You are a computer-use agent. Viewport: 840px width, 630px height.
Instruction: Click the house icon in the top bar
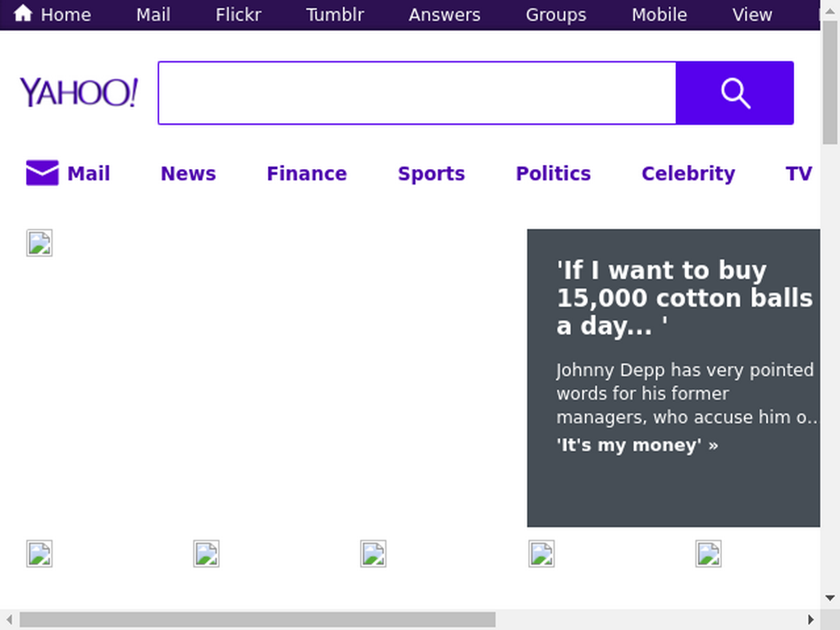[22, 13]
